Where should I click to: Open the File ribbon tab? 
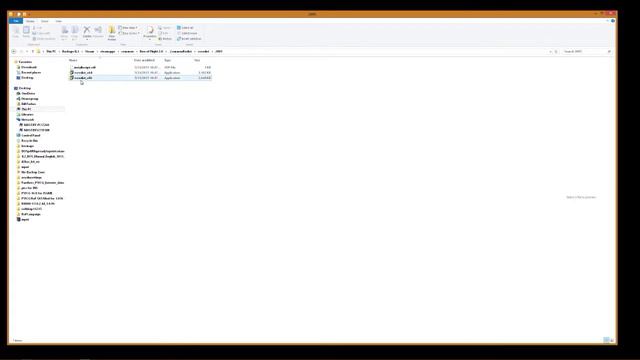point(16,21)
